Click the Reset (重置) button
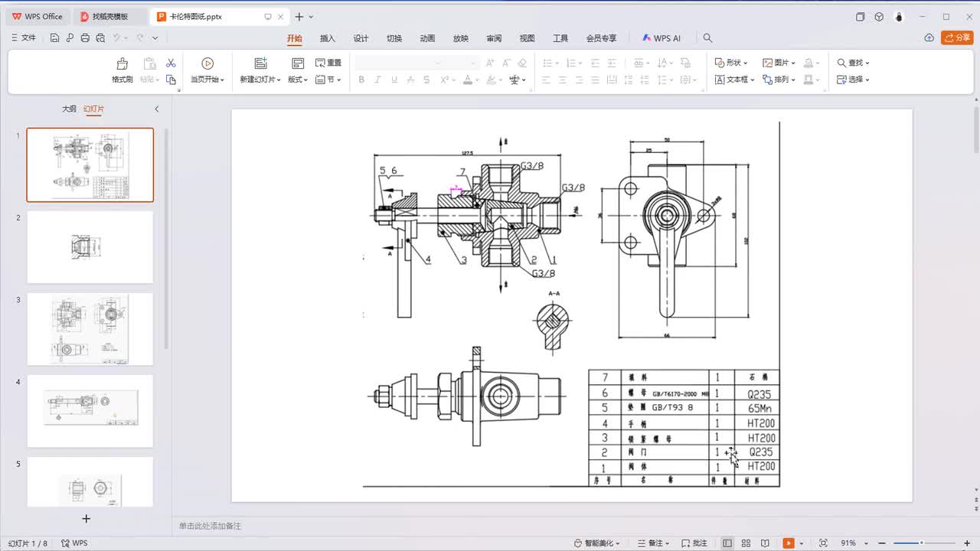The image size is (980, 551). pyautogui.click(x=329, y=63)
